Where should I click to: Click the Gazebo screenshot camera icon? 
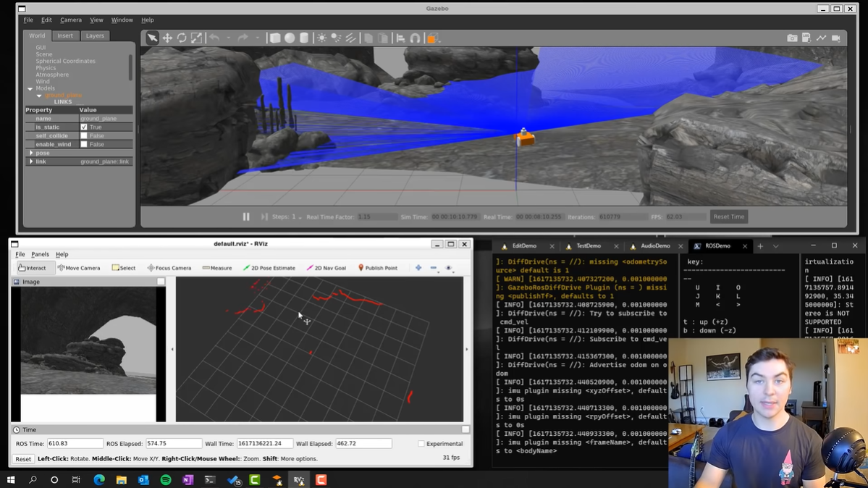792,38
